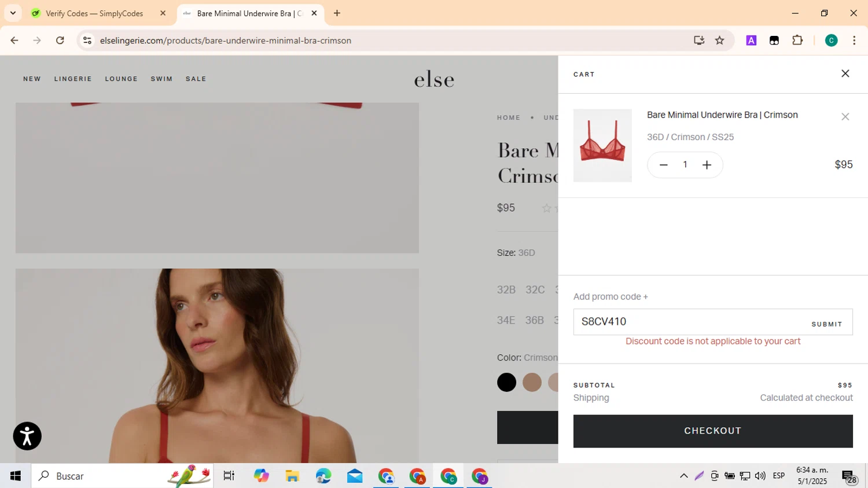Open the Extensions puzzle icon
Screen dimensions: 868x488
point(797,41)
